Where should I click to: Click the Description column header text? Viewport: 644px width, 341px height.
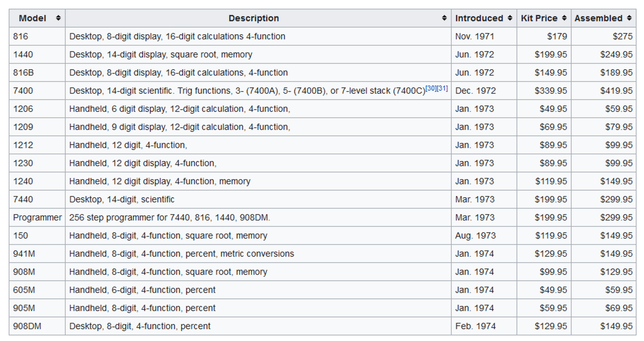click(x=254, y=18)
